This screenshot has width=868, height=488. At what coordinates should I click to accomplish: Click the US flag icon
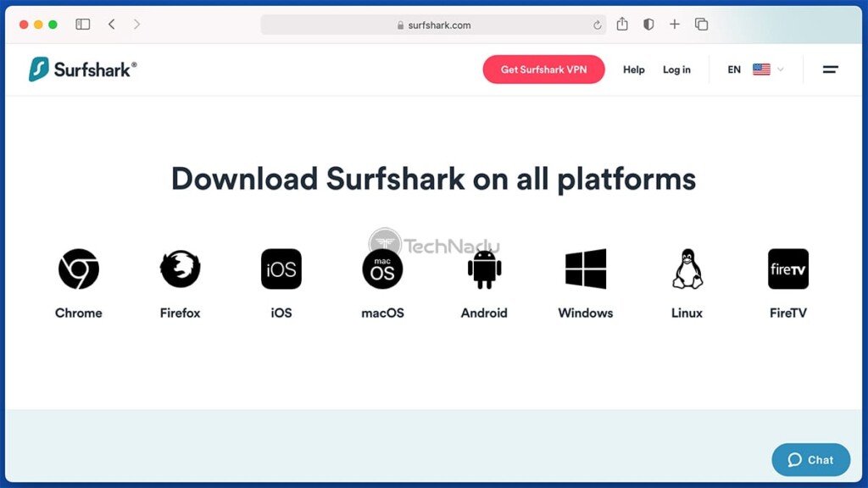click(761, 69)
